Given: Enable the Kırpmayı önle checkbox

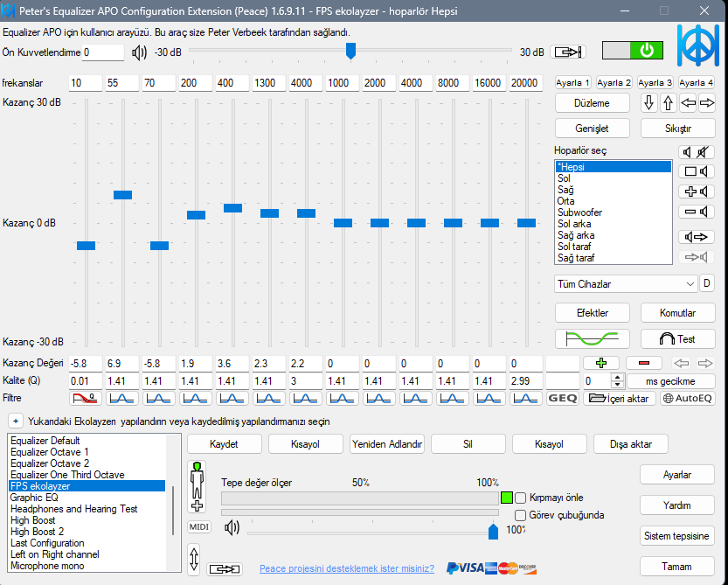Looking at the screenshot, I should coord(521,498).
